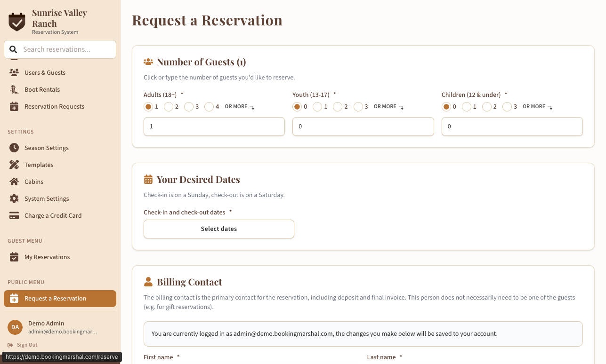
Task: Open Season Settings menu item
Action: (60, 148)
